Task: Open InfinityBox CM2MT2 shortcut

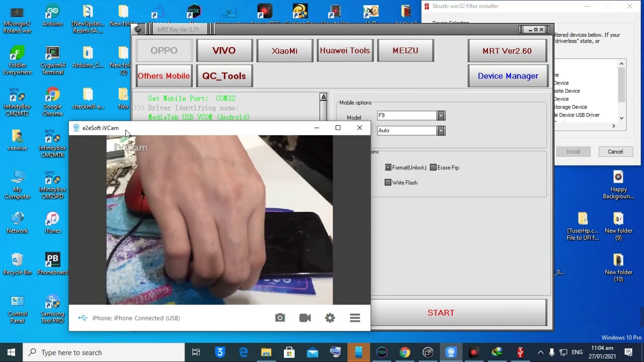Action: 17,103
